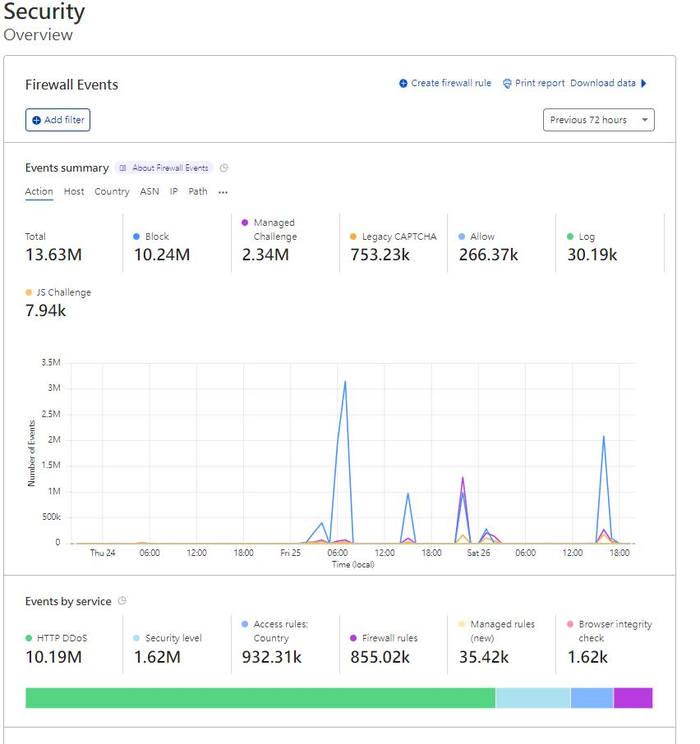Click the printer icon for Print report

[507, 84]
